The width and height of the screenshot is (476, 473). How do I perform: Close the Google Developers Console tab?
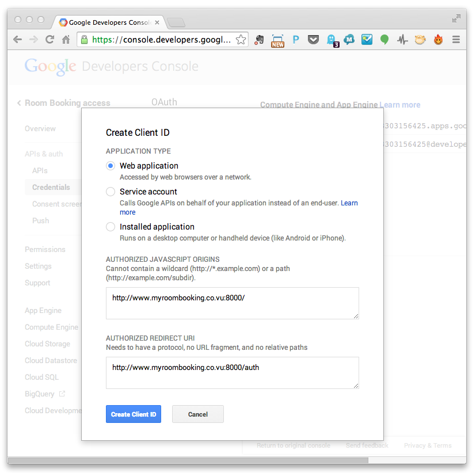click(x=157, y=22)
